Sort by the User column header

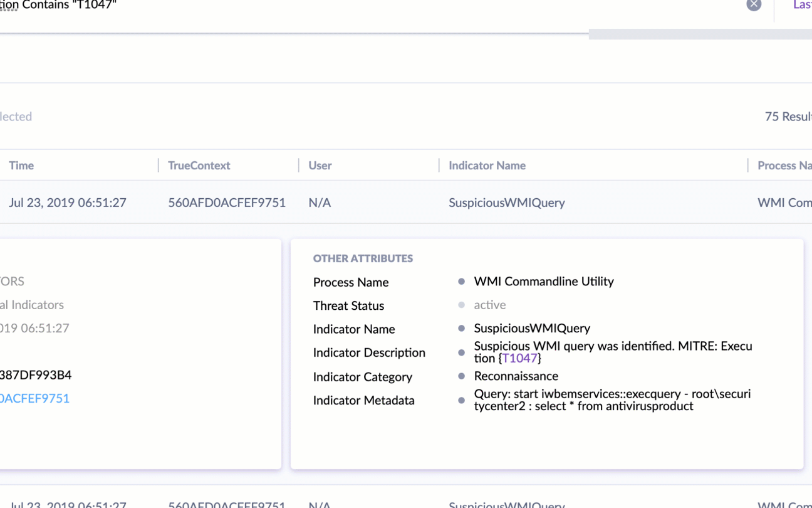[x=320, y=166]
